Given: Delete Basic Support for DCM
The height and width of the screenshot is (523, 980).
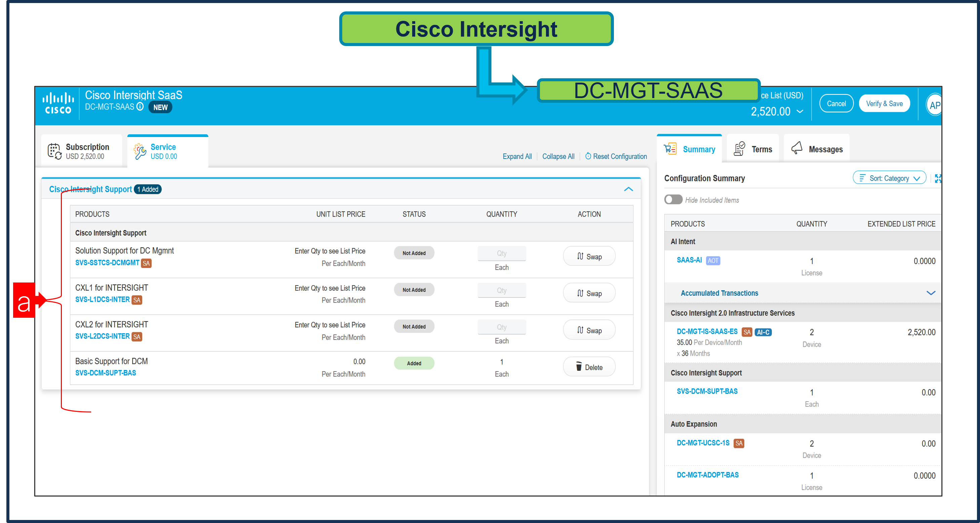Looking at the screenshot, I should [x=589, y=367].
